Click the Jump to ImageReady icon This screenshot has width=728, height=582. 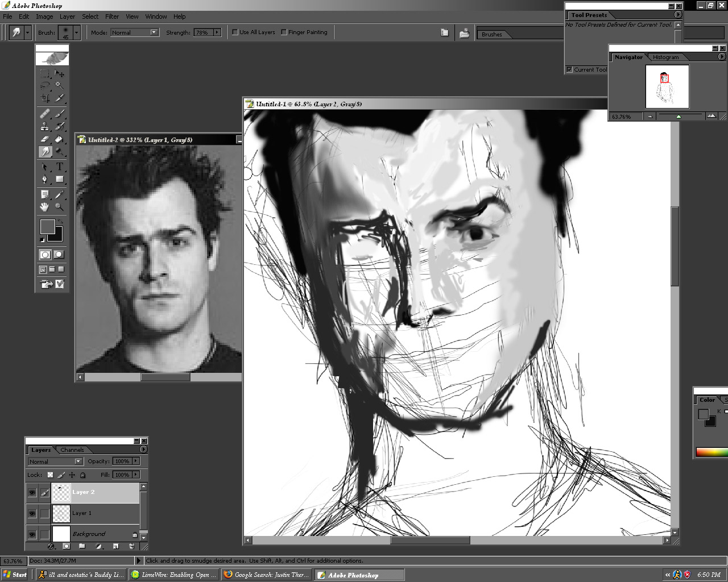52,284
